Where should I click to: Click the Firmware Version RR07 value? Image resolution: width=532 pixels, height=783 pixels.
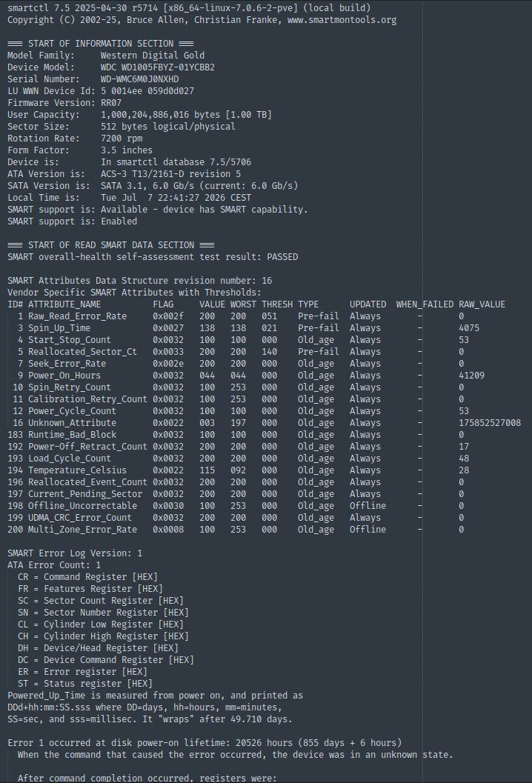click(x=111, y=103)
